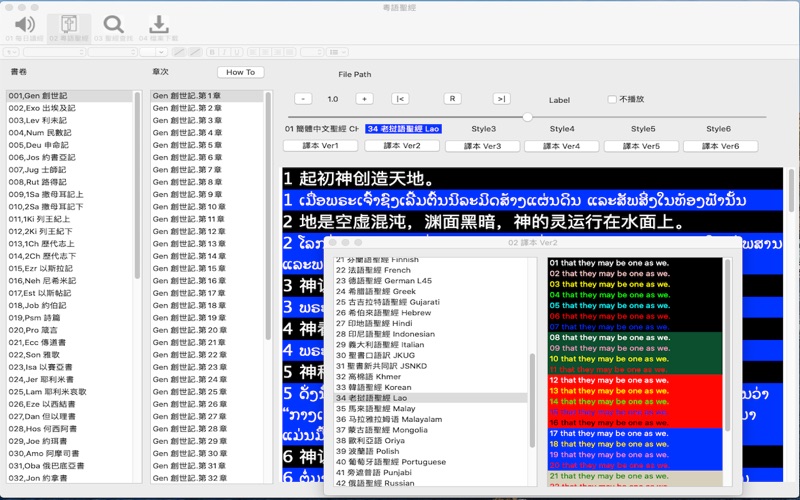This screenshot has height=500, width=800.
Task: Toggle the 不播放 checkbox
Action: (613, 99)
